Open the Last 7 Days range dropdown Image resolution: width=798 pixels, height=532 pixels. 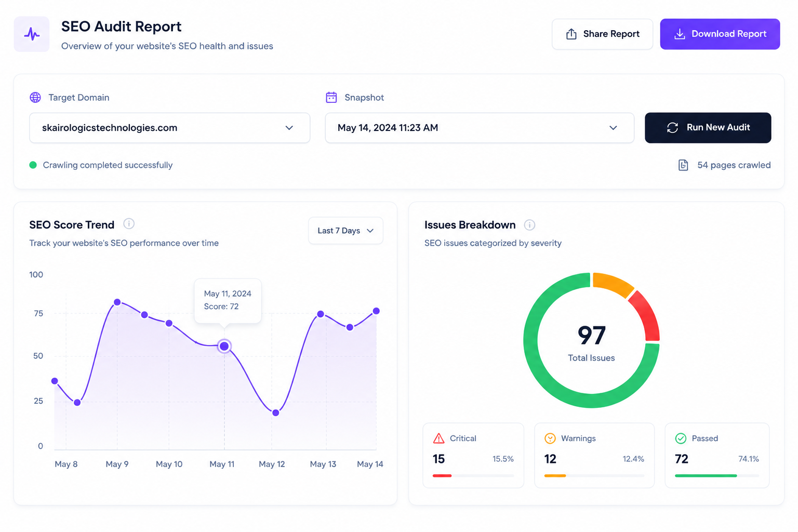[345, 231]
